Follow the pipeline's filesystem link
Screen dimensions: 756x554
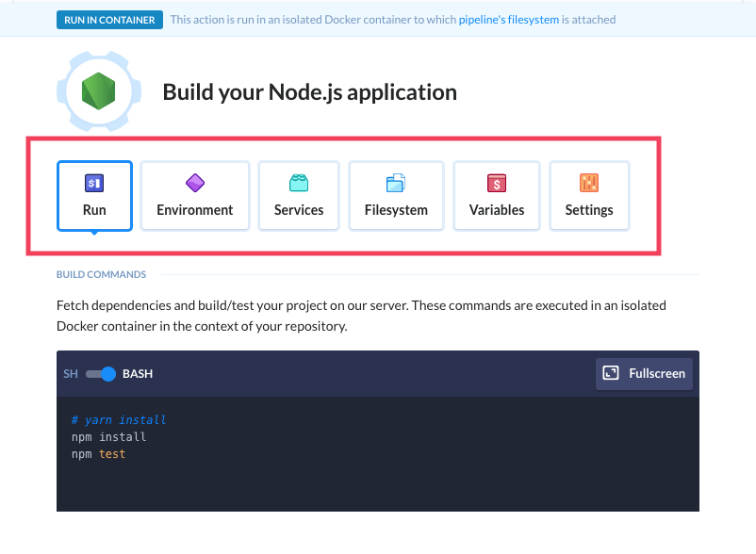509,20
